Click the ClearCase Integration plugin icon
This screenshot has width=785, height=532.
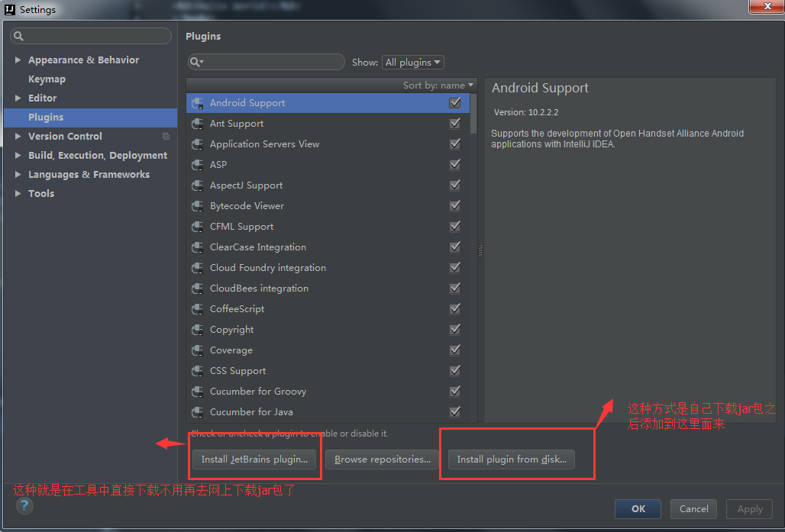click(197, 247)
